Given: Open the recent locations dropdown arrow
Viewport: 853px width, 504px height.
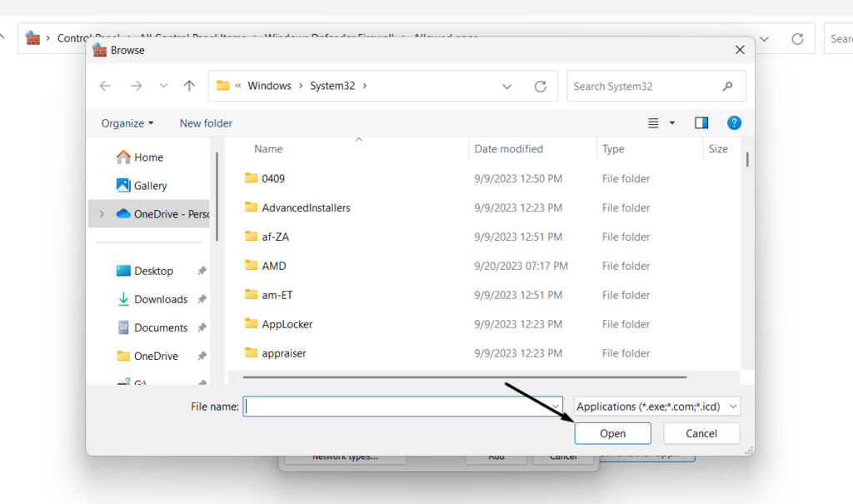Looking at the screenshot, I should click(x=163, y=86).
